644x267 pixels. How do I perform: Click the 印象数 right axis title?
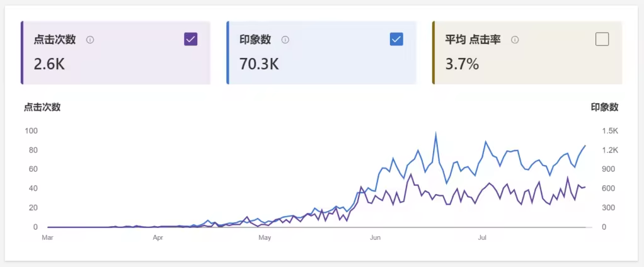coord(604,108)
